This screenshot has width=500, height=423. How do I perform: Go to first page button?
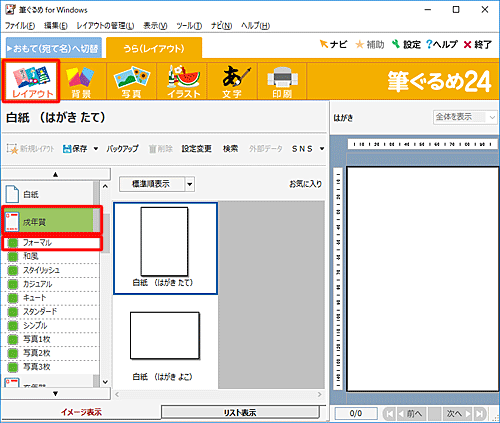point(389,414)
